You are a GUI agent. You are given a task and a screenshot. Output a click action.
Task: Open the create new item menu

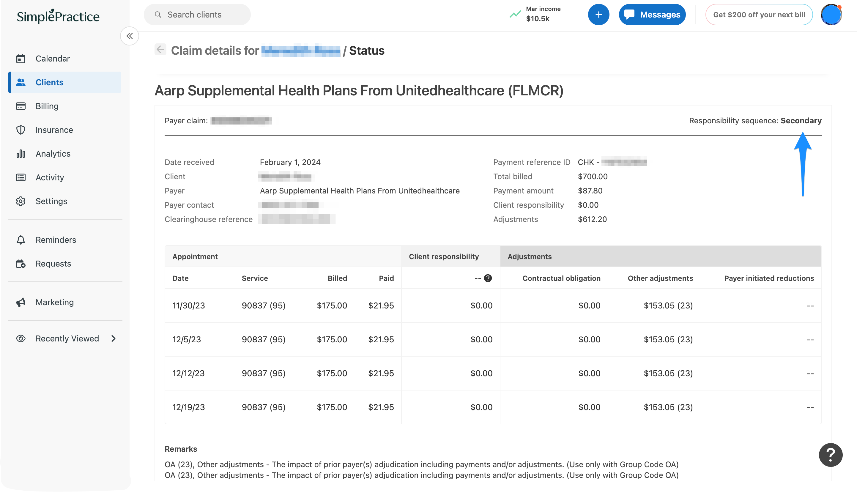pyautogui.click(x=598, y=14)
